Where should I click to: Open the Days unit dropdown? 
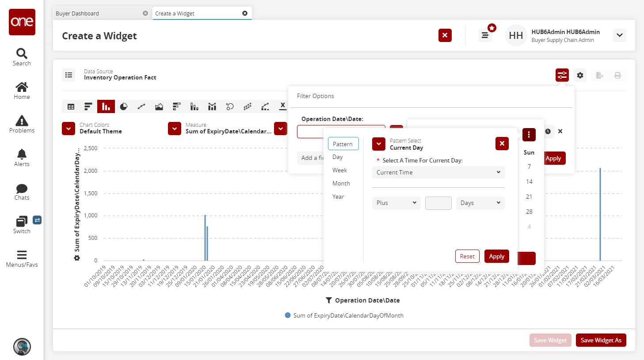click(480, 203)
